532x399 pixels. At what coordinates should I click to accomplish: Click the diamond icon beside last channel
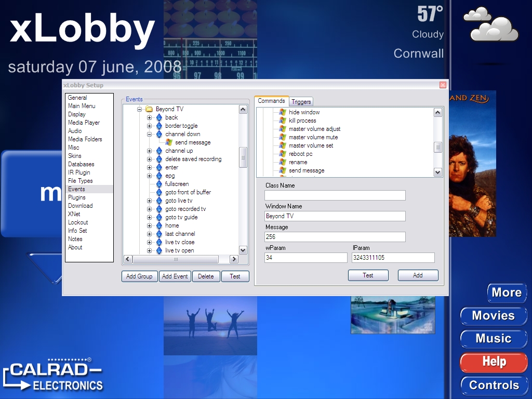click(159, 234)
